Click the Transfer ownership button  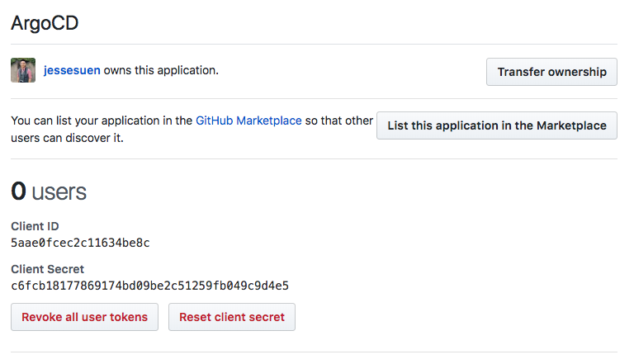[551, 72]
